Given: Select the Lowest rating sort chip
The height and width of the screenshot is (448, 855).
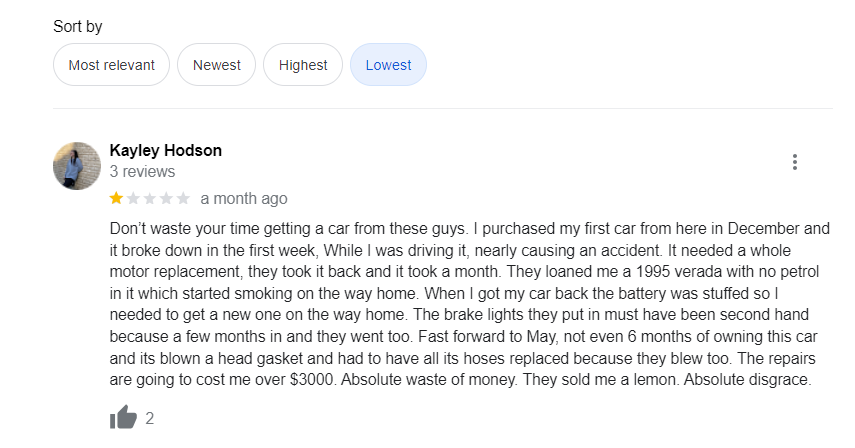Looking at the screenshot, I should tap(388, 65).
